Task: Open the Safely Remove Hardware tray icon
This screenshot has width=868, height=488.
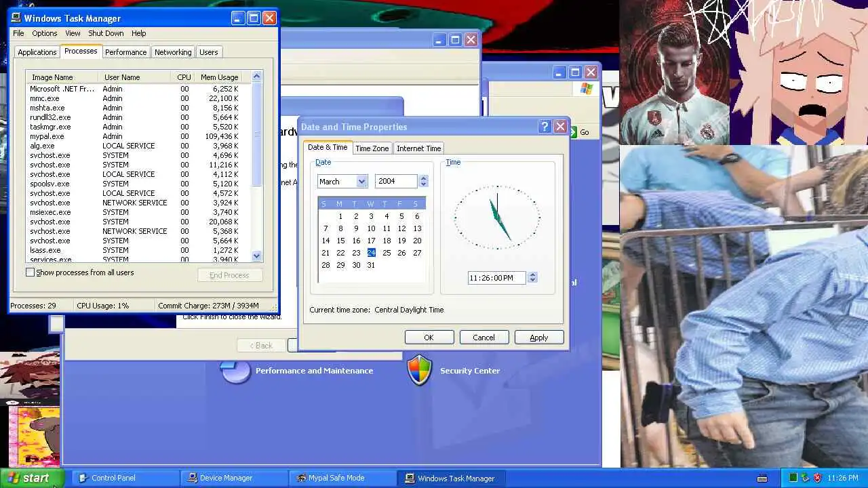Action: pyautogui.click(x=805, y=478)
